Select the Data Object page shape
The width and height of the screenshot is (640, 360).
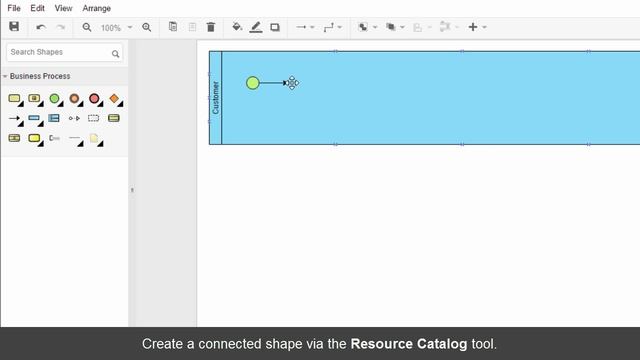tap(95, 139)
